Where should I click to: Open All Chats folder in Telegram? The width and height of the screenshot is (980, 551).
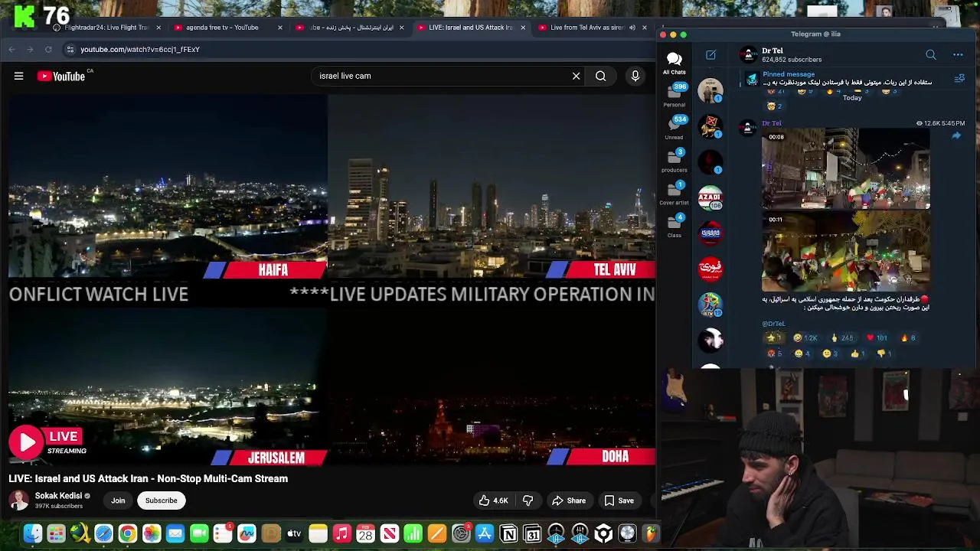pyautogui.click(x=674, y=63)
